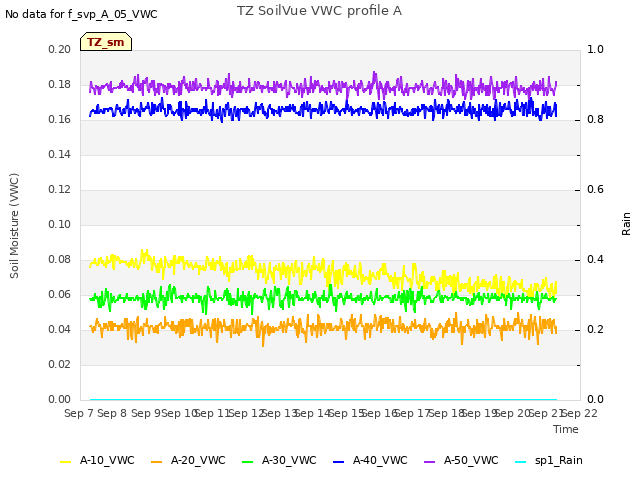This screenshot has width=640, height=480.
Task: Click the Sep 22 date tick label
Action: coord(579,413)
